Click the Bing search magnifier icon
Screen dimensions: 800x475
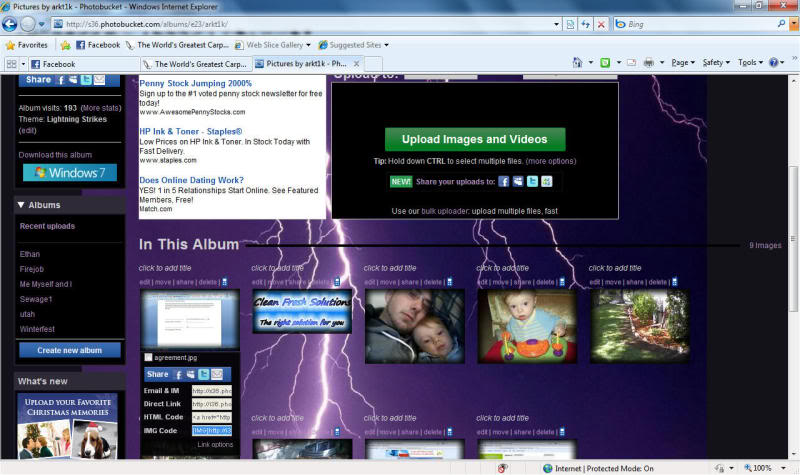click(x=780, y=23)
